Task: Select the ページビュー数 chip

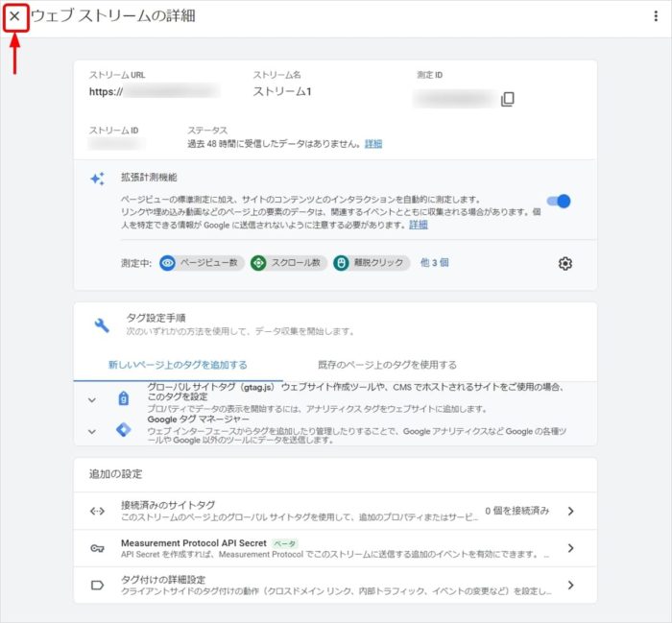Action: click(x=202, y=263)
